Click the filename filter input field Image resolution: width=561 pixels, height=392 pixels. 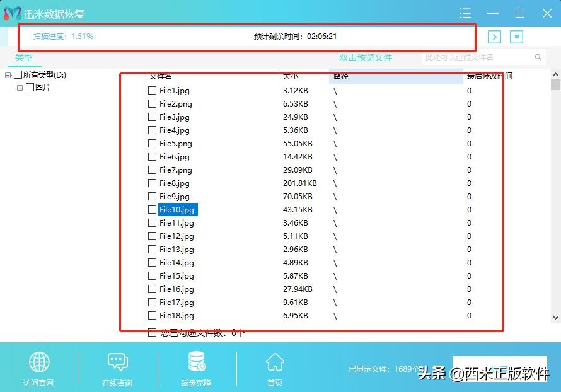tap(473, 57)
